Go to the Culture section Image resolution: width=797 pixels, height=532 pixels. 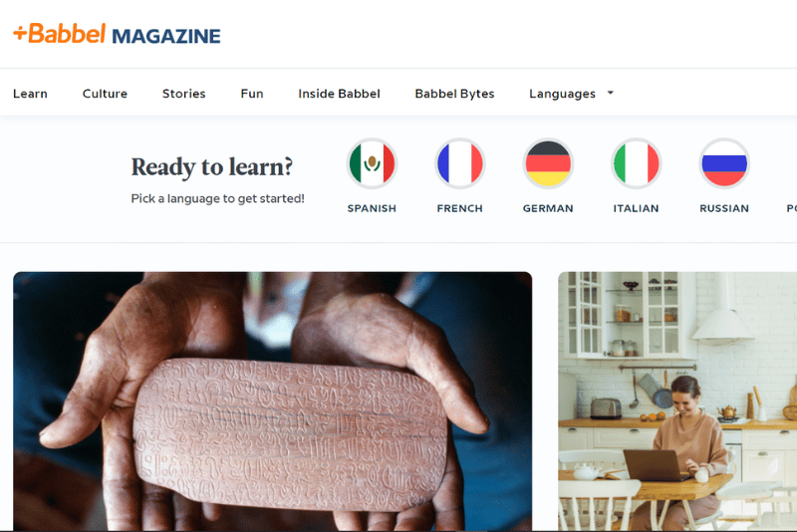[105, 94]
